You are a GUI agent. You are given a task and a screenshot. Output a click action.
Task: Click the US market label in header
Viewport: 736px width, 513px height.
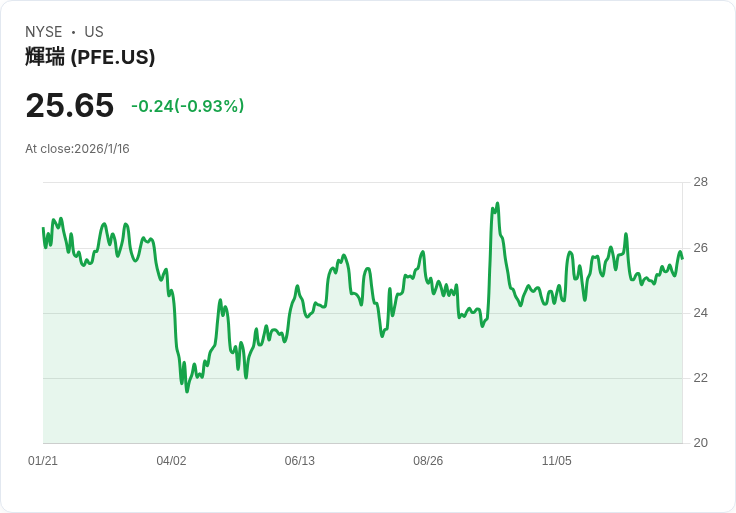(94, 32)
